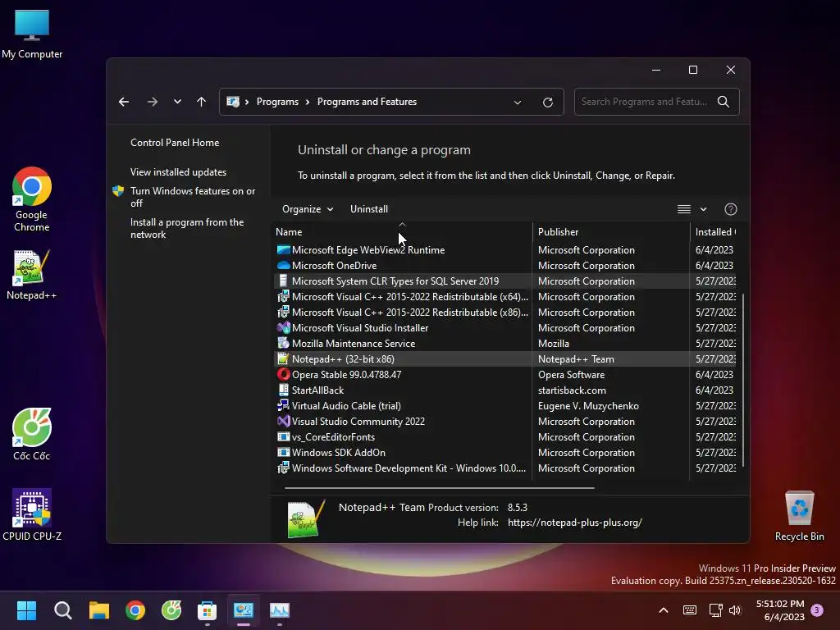Open View installed updates link

[178, 172]
